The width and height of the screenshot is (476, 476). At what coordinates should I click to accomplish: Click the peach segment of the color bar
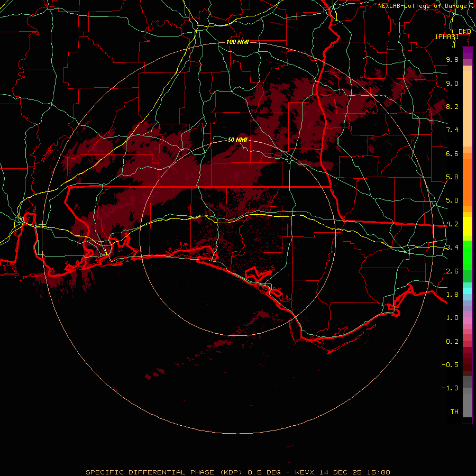[x=467, y=108]
